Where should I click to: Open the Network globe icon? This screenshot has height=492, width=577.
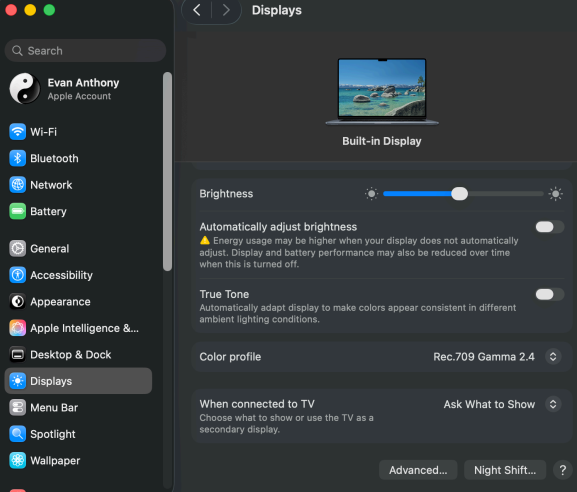point(17,185)
